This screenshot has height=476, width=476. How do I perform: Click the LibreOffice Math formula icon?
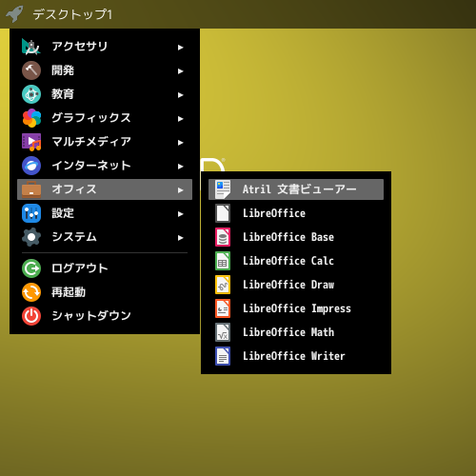coord(223,332)
